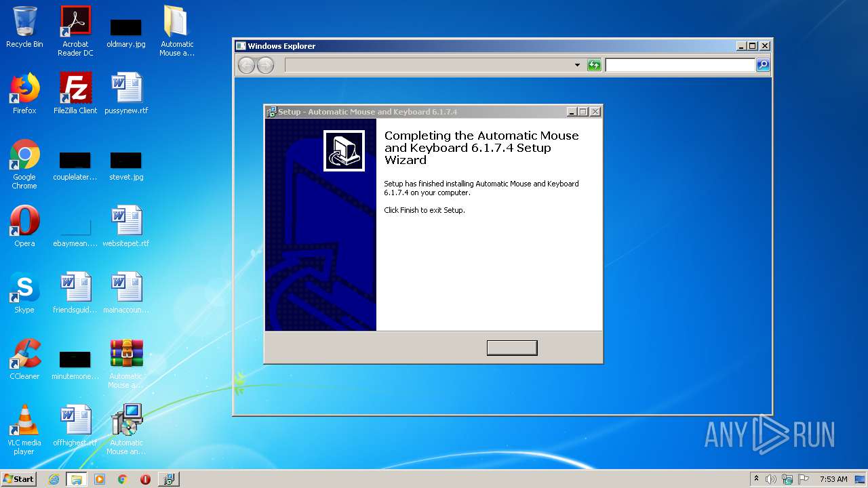Launch the Google Chrome desktop shortcut
Screen dimensions: 868x488
pos(24,164)
